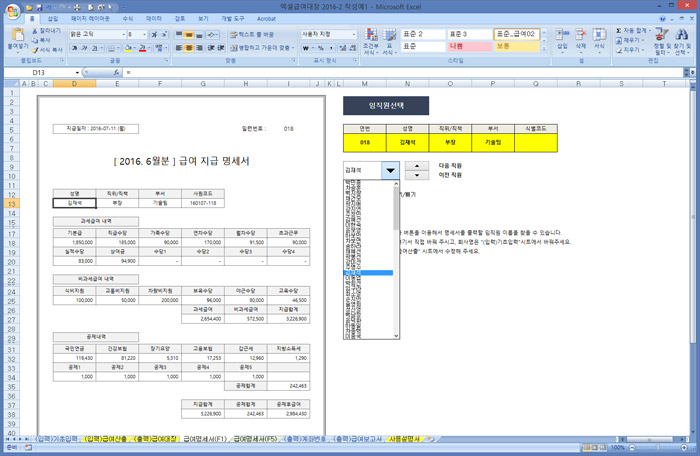This screenshot has width=700, height=456.
Task: Select the 보통 cell style
Action: click(517, 46)
